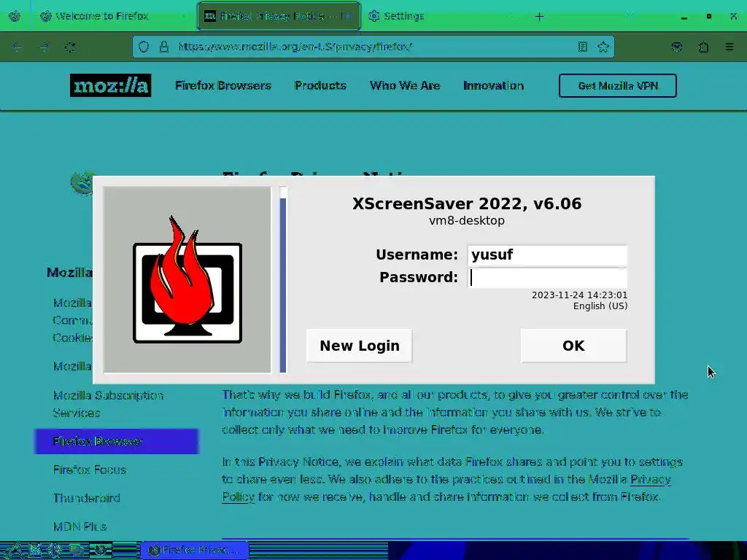
Task: Click the XScreenSaver flaming monitor logo
Action: [x=187, y=279]
